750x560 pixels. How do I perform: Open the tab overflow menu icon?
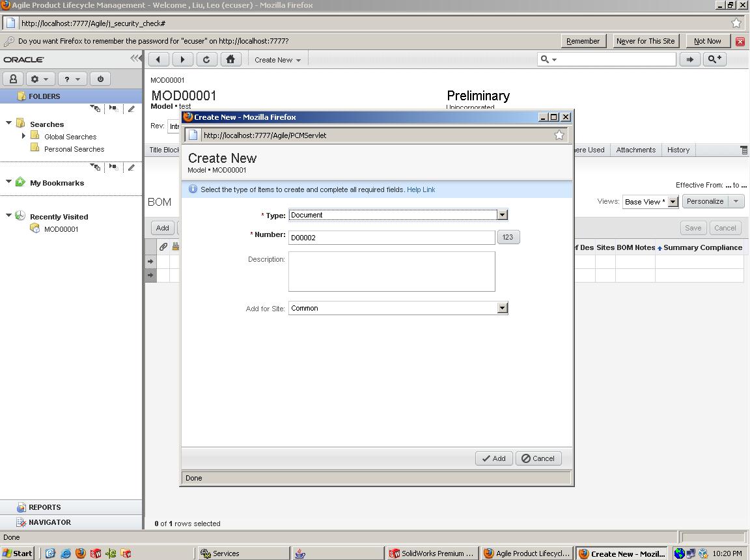pos(743,150)
